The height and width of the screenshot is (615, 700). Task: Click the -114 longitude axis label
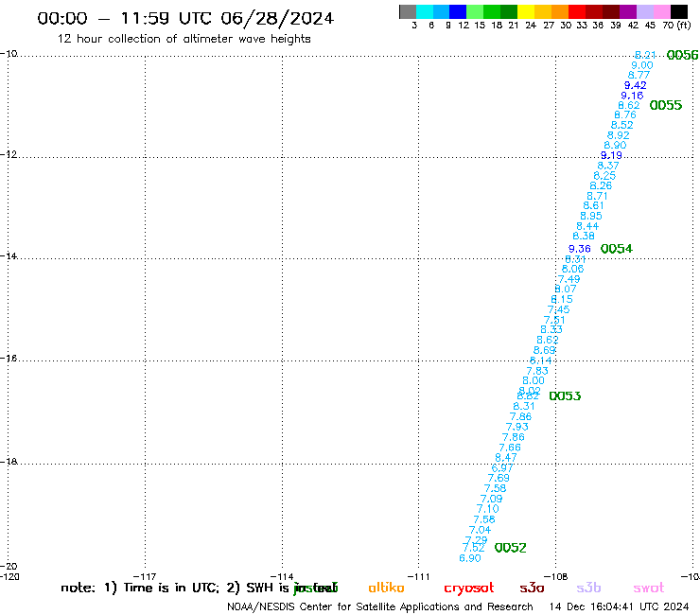coord(282,576)
